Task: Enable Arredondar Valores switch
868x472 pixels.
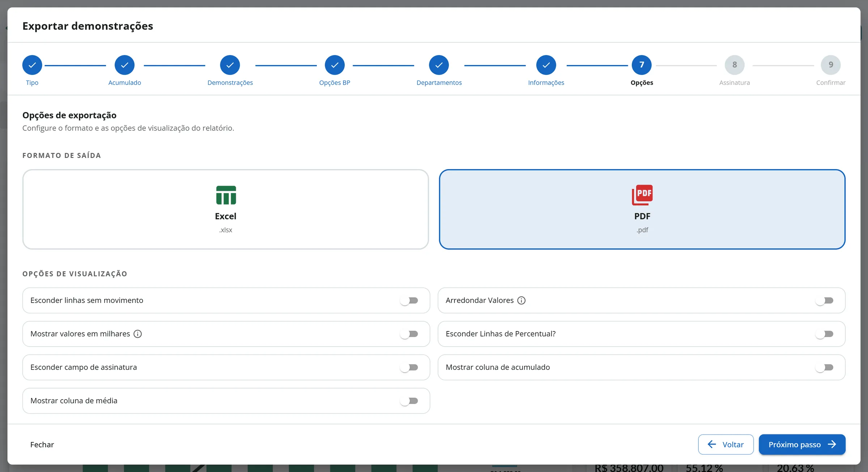Action: [x=824, y=300]
